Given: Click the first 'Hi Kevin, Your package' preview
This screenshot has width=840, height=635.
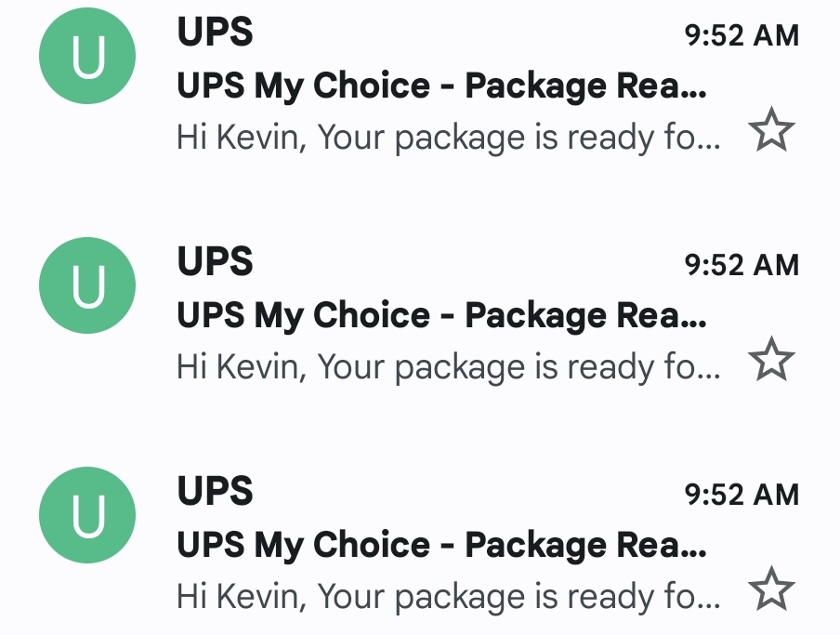Looking at the screenshot, I should [449, 138].
